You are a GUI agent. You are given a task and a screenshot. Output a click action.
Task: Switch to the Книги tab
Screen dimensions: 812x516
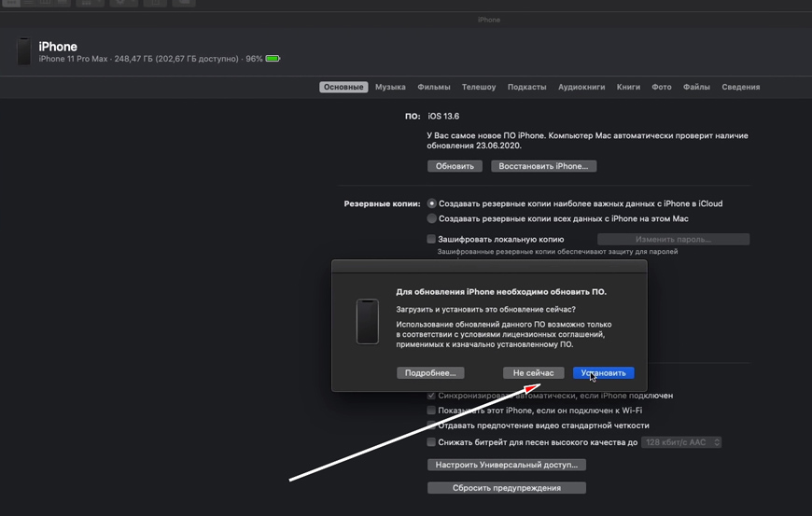(x=628, y=87)
